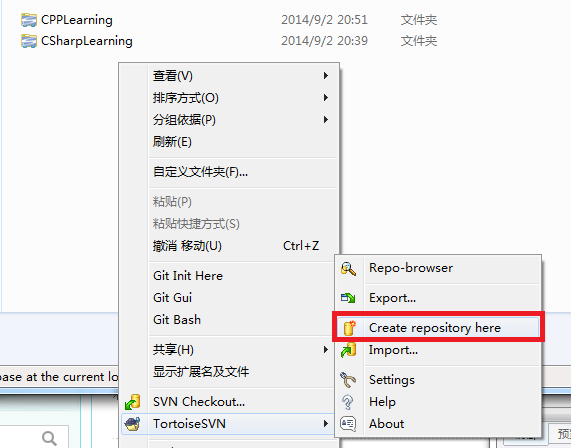
Task: Click the TortoiseSVN turtle icon
Action: [x=132, y=424]
